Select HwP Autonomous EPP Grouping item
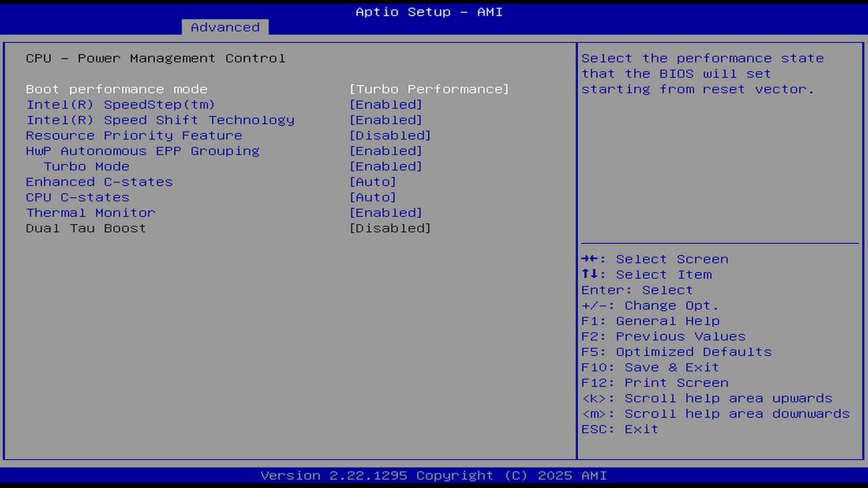The image size is (868, 488). coord(142,150)
